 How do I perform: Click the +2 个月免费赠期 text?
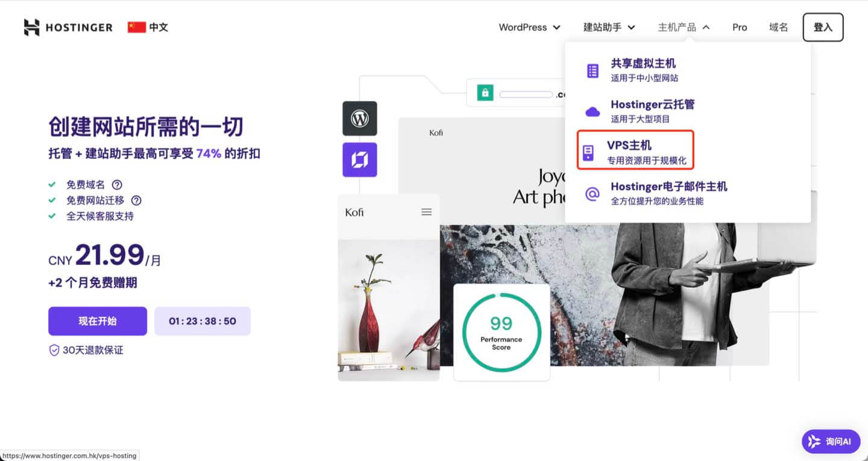click(93, 282)
